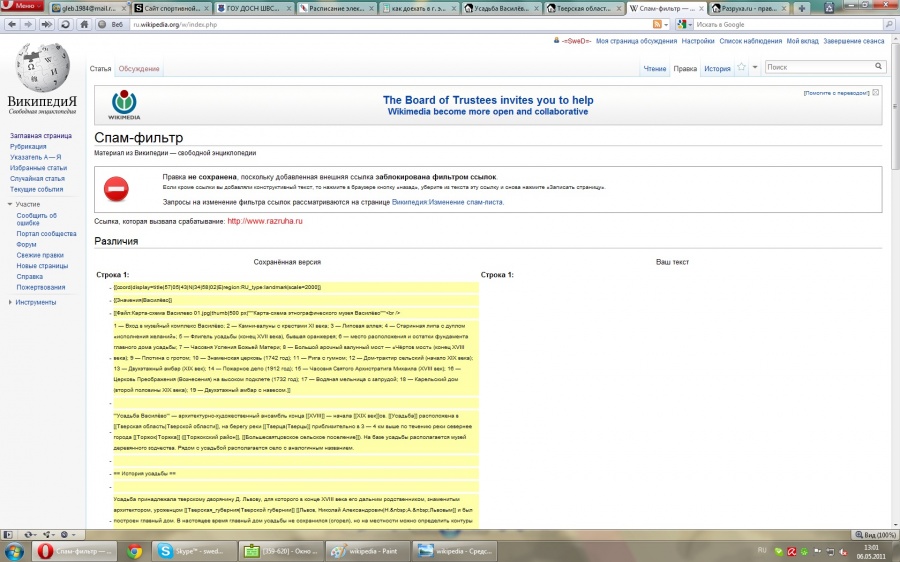Open a new tab with plus button
Viewport: 900px width, 562px height.
[x=801, y=8]
